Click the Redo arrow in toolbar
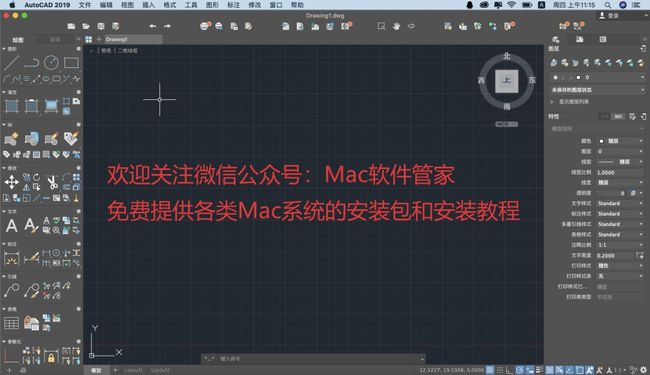The height and width of the screenshot is (375, 650). point(167,26)
